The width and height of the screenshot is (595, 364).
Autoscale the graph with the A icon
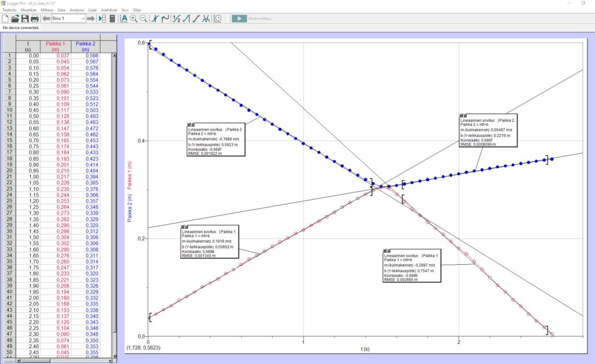tap(124, 19)
